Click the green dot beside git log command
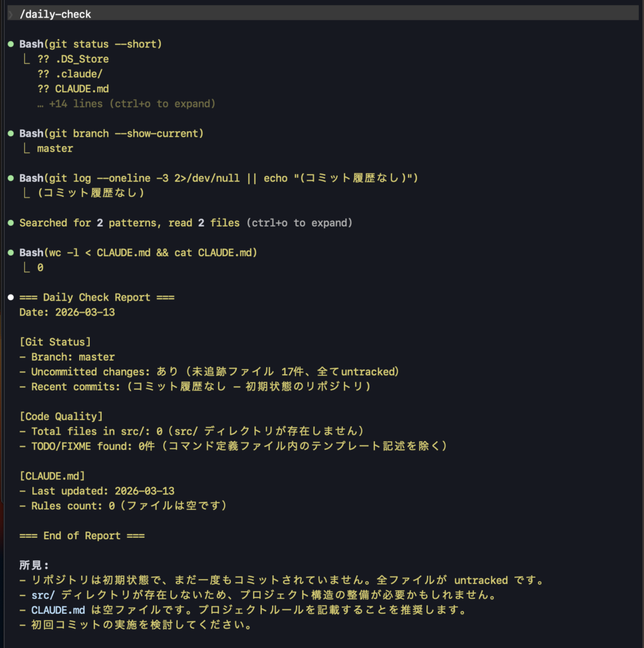 (x=11, y=178)
